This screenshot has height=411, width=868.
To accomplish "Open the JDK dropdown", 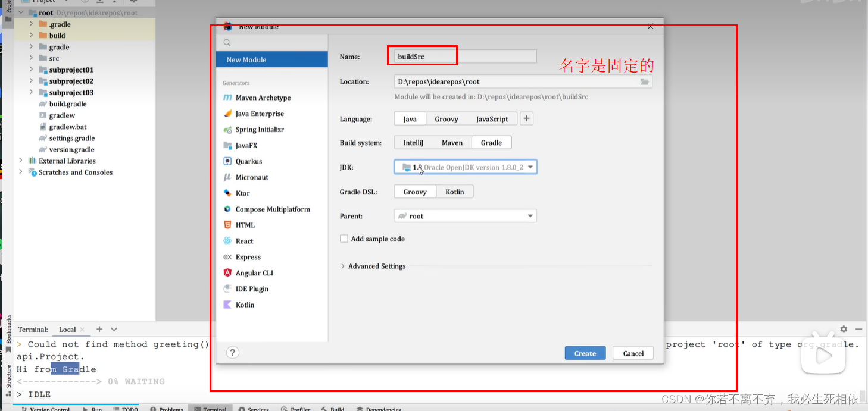I will tap(466, 167).
